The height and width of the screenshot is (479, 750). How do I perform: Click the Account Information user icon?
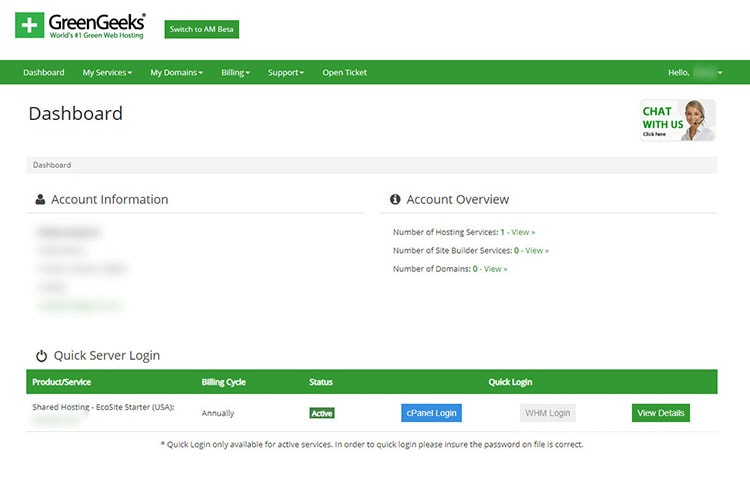click(x=40, y=200)
